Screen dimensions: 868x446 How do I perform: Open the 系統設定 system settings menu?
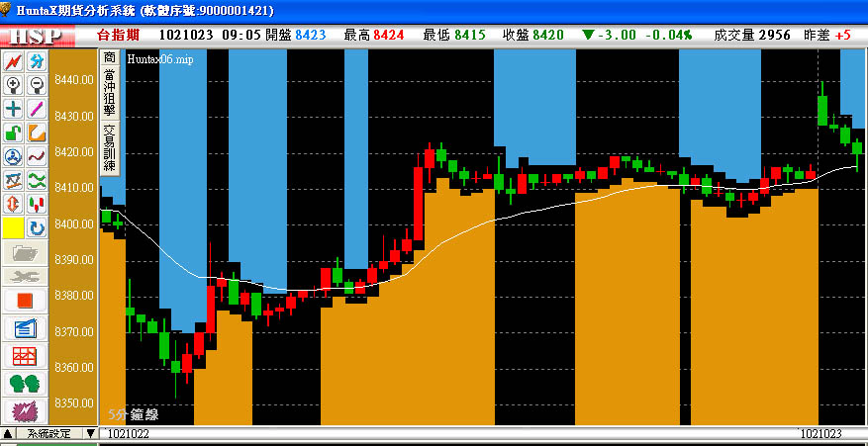pyautogui.click(x=49, y=433)
